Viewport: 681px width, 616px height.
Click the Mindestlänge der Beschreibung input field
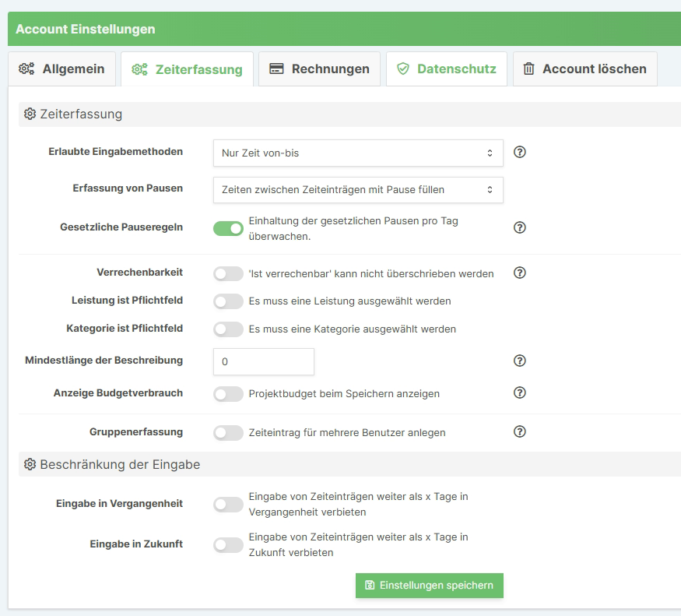point(263,361)
